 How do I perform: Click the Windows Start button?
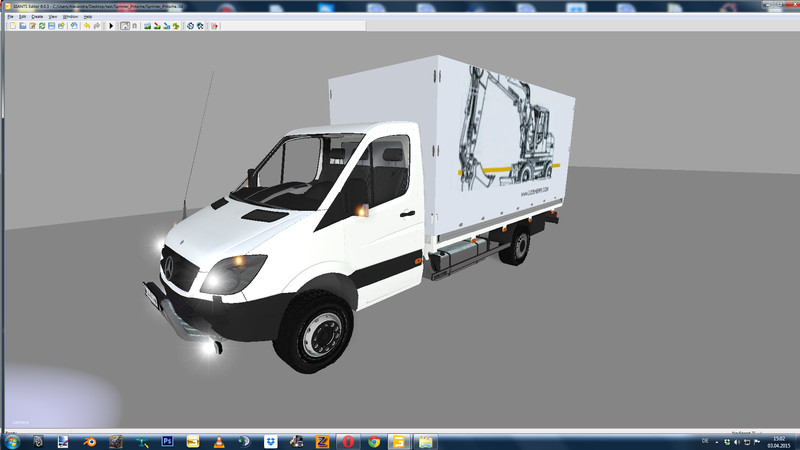[11, 441]
